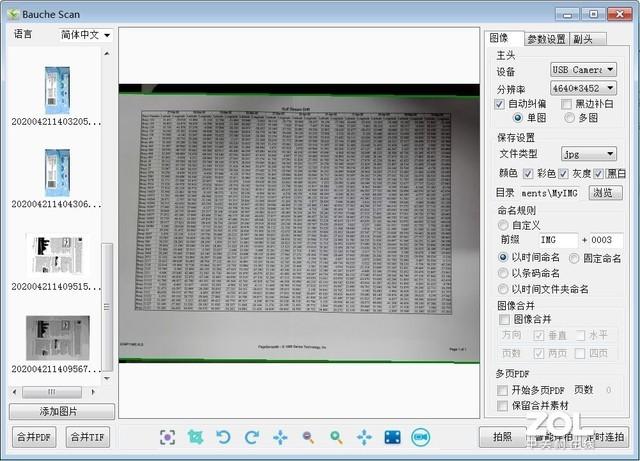Click the 目录 path field
The image size is (640, 461).
point(552,193)
